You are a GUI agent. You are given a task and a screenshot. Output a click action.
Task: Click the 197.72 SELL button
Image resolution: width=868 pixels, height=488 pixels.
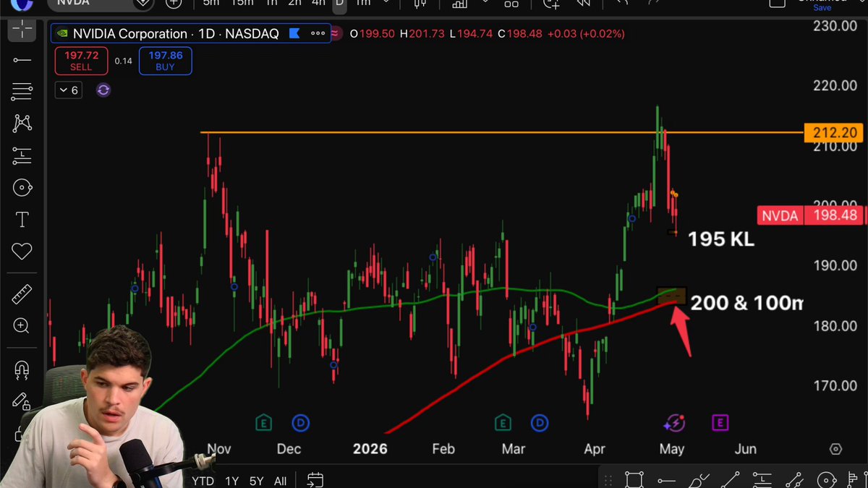point(81,61)
